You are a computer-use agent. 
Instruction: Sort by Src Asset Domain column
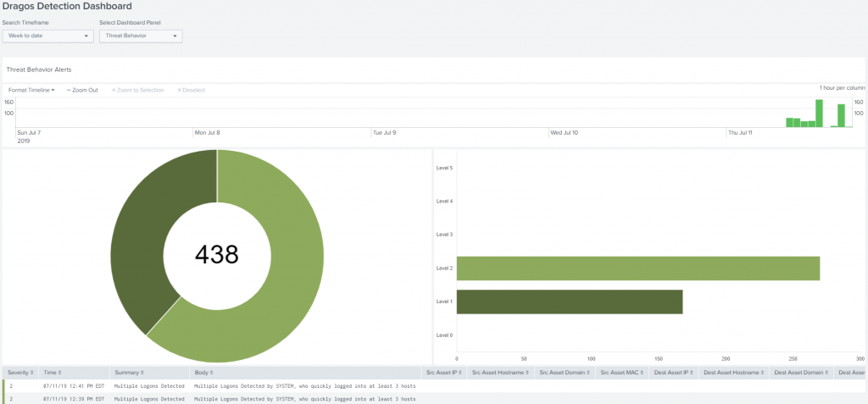(565, 373)
